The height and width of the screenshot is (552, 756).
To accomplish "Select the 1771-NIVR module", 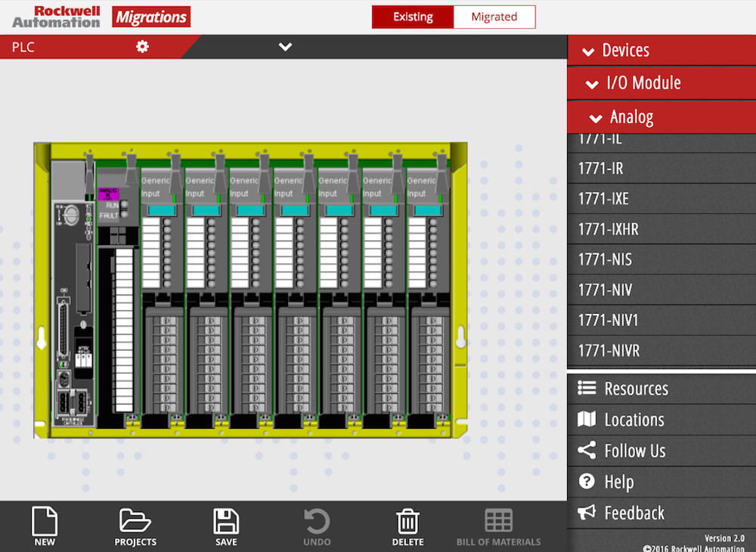I will coord(609,351).
